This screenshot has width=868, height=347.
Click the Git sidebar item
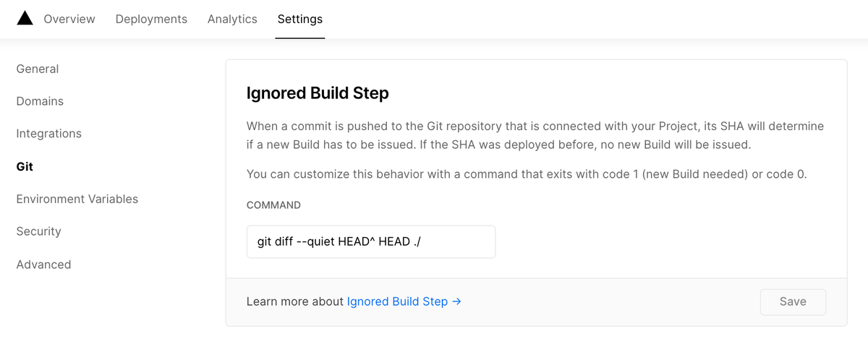[25, 166]
